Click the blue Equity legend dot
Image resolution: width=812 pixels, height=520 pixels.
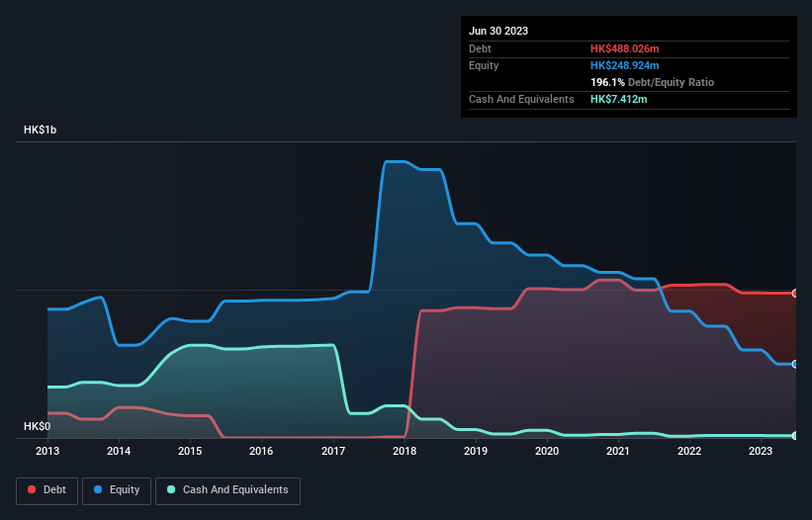pyautogui.click(x=98, y=489)
